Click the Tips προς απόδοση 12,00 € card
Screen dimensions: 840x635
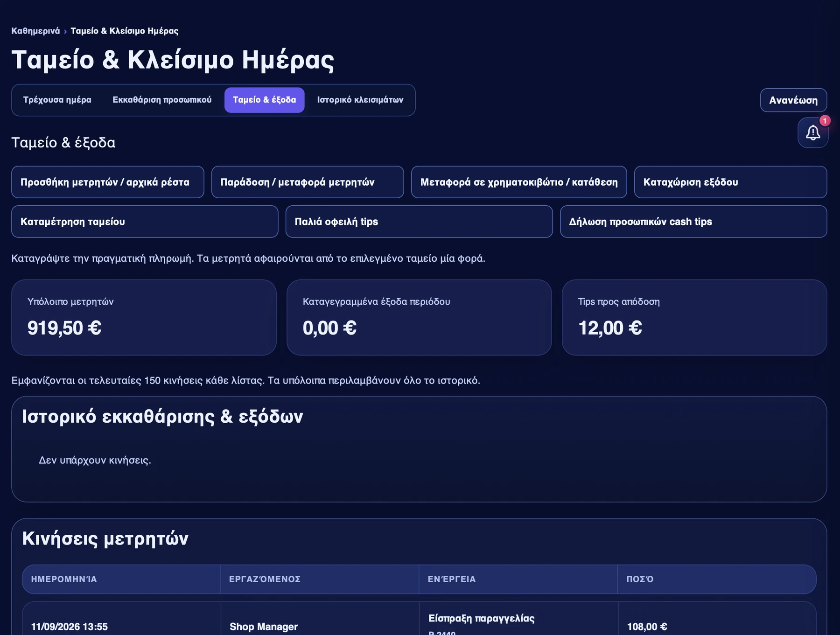(694, 317)
